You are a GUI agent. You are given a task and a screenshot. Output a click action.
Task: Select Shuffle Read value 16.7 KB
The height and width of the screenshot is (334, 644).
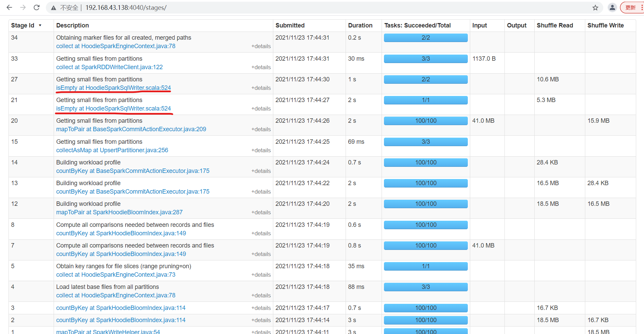pos(547,308)
